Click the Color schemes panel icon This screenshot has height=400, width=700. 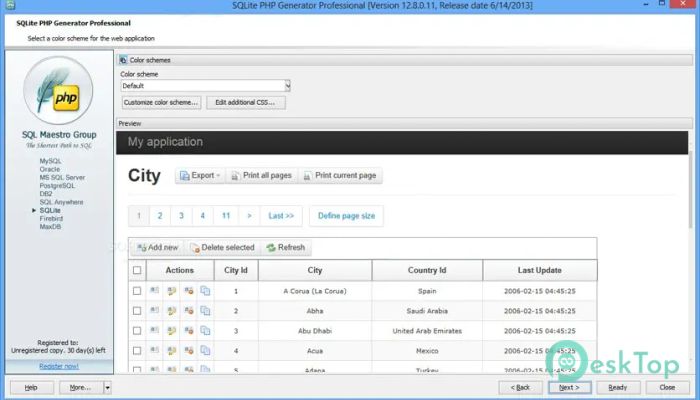(123, 60)
